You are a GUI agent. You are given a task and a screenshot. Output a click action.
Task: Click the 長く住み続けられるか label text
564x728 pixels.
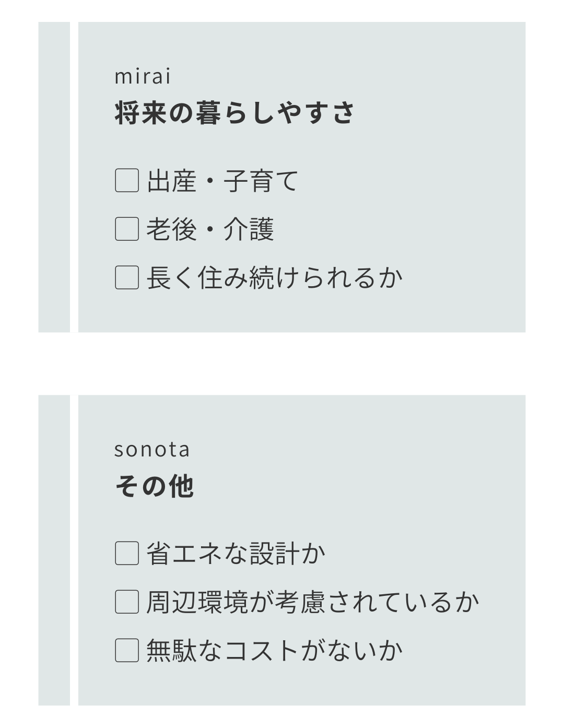274,277
